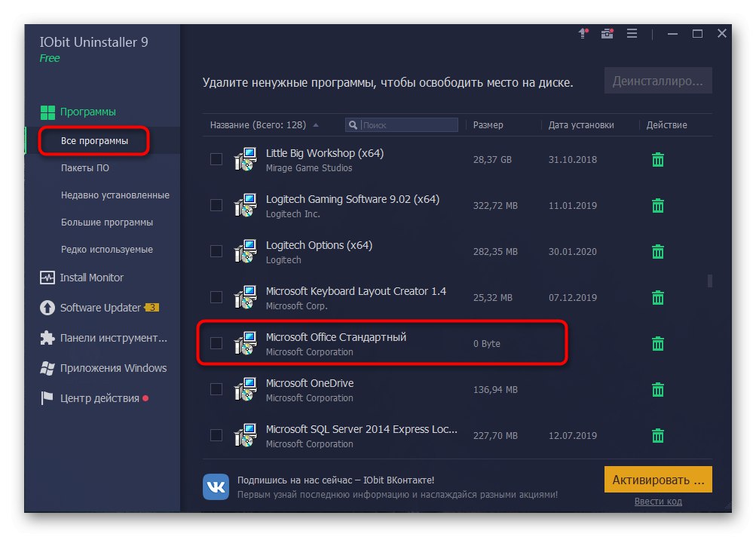Open the gift box icon near titlebar
Screen dimensions: 756x537
click(607, 33)
